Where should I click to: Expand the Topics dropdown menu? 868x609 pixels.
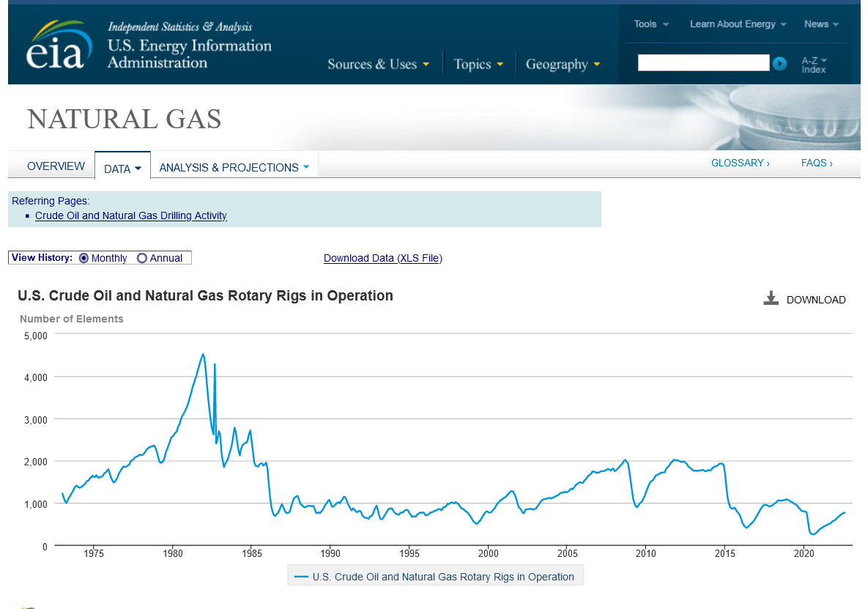coord(478,64)
